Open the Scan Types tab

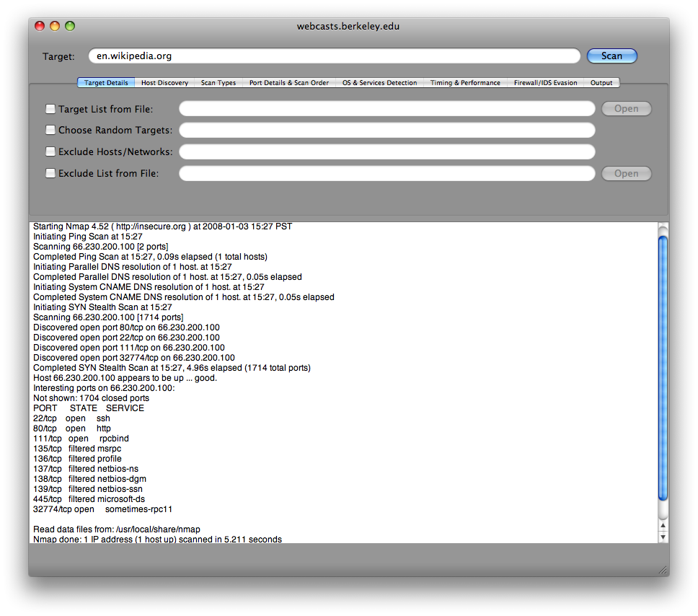pos(218,83)
